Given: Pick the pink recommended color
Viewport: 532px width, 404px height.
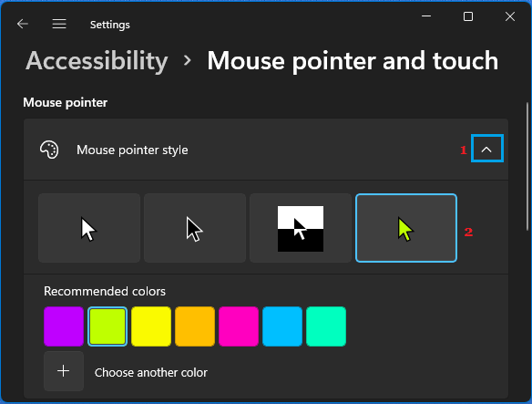Looking at the screenshot, I should point(239,326).
